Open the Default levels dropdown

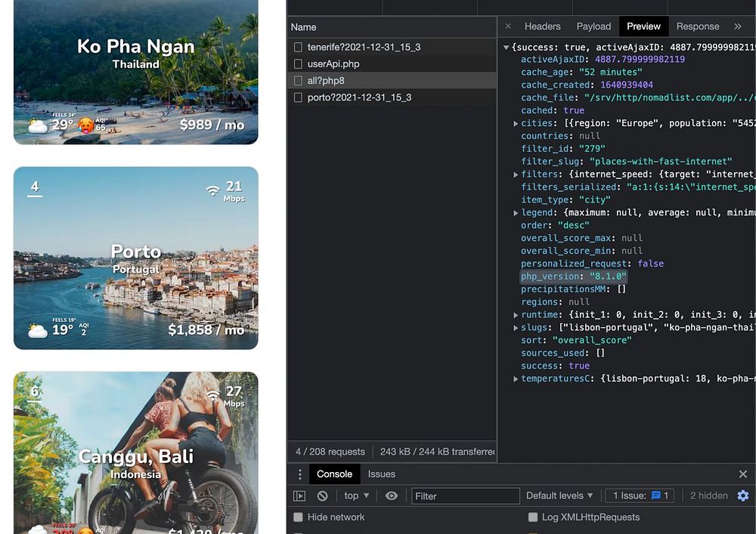tap(559, 496)
